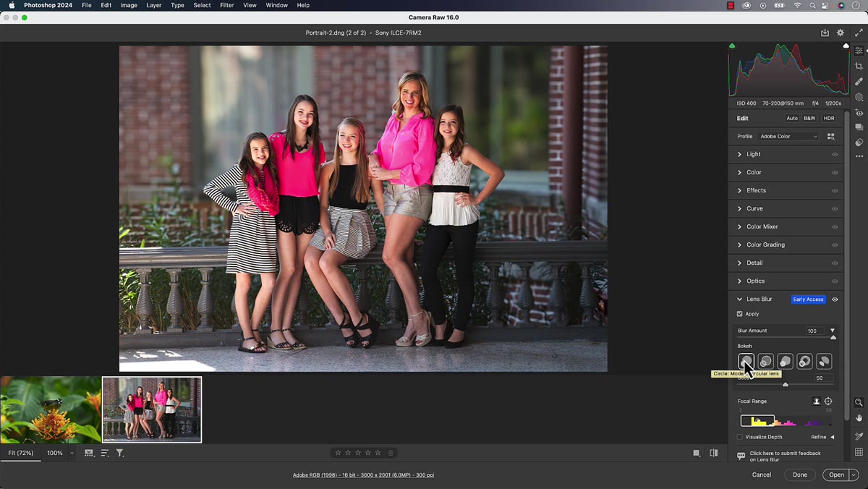Click the bokeh Boost slider handle
The height and width of the screenshot is (489, 868).
click(786, 384)
